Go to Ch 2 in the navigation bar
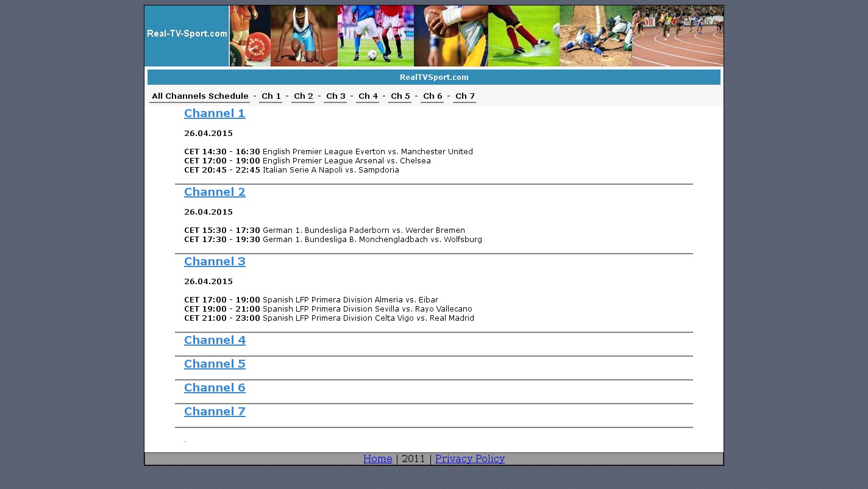The height and width of the screenshot is (489, 868). pyautogui.click(x=303, y=96)
